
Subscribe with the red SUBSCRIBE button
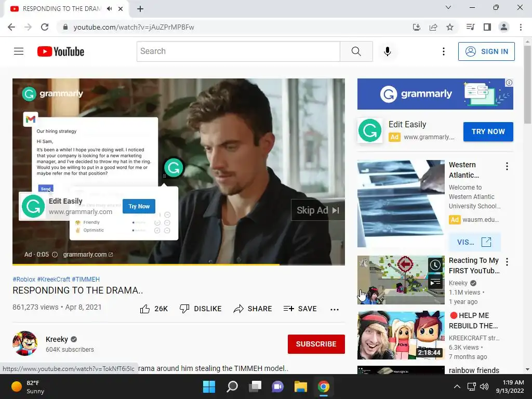[316, 344]
